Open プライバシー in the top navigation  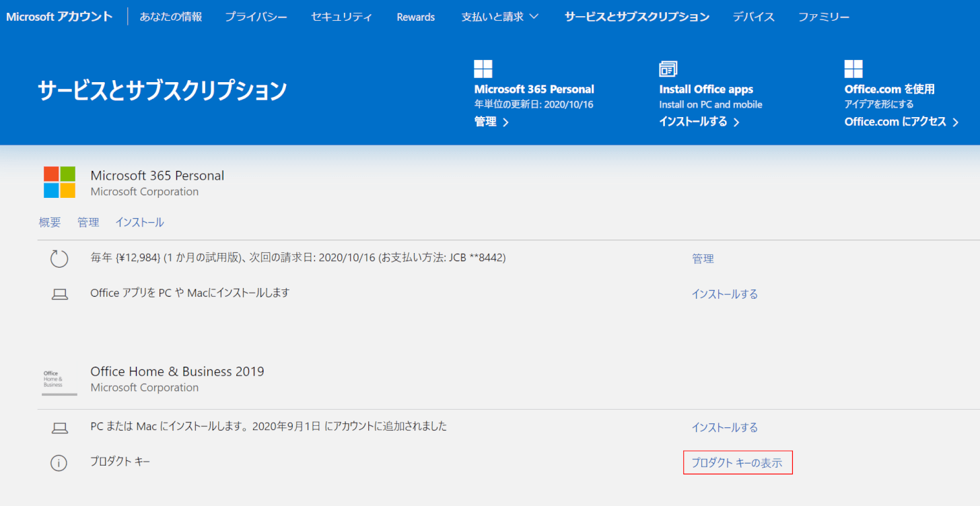pyautogui.click(x=256, y=17)
